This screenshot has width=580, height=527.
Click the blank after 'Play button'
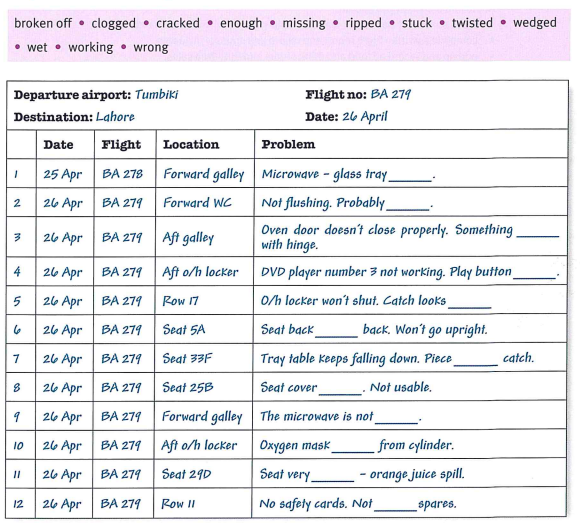pyautogui.click(x=535, y=276)
